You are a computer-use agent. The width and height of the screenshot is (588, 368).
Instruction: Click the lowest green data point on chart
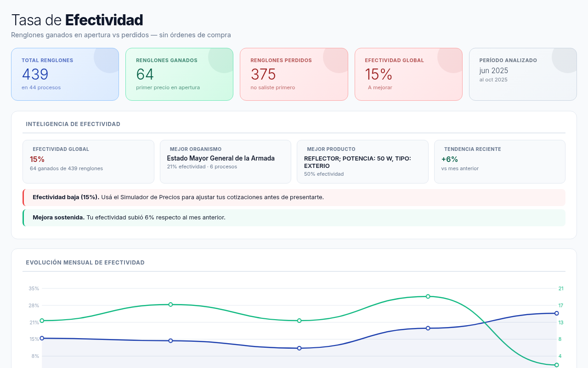coord(556,365)
